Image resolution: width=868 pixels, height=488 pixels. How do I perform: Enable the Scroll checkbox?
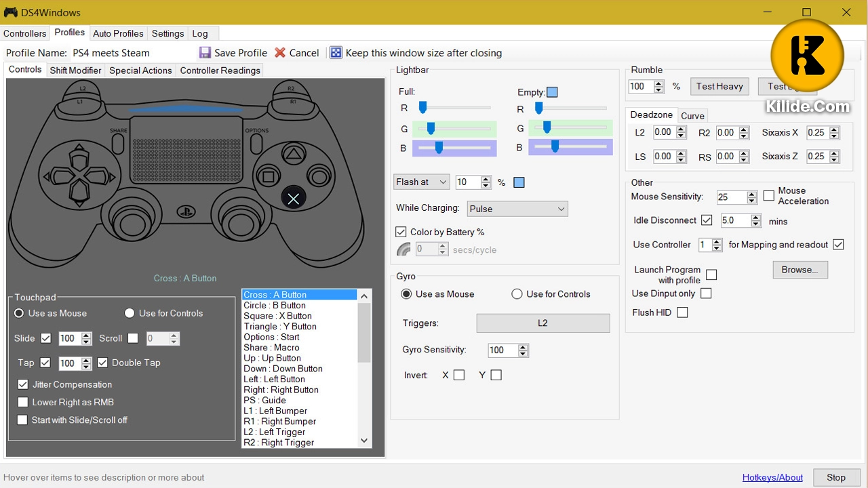coord(133,338)
